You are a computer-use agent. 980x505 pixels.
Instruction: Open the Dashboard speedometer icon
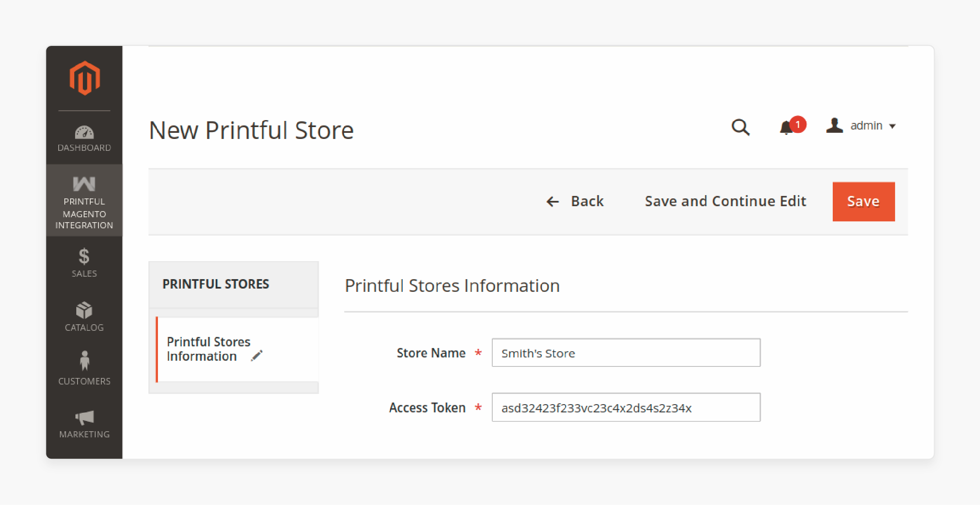[84, 132]
